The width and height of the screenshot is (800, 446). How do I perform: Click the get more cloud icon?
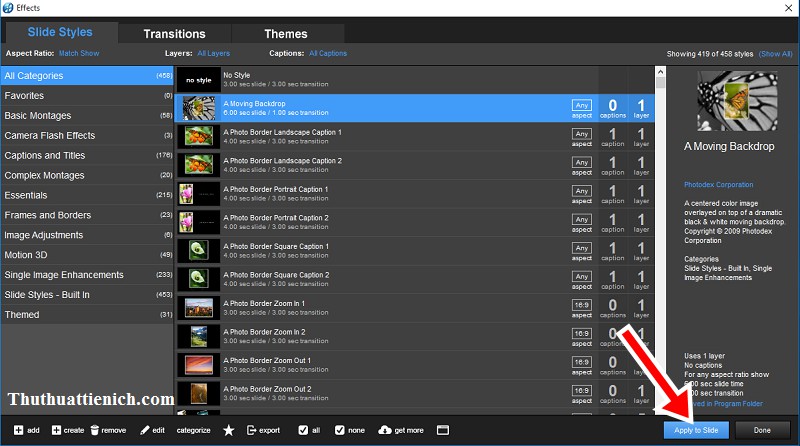[385, 430]
